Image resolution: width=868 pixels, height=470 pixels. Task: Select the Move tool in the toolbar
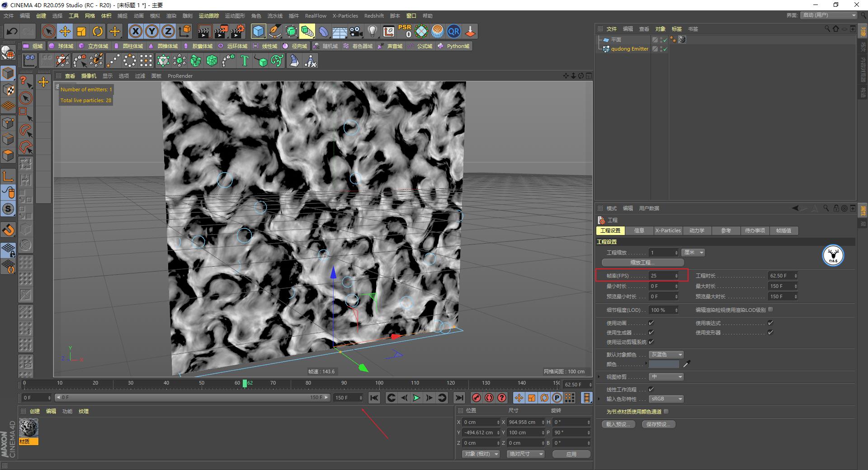coord(65,31)
